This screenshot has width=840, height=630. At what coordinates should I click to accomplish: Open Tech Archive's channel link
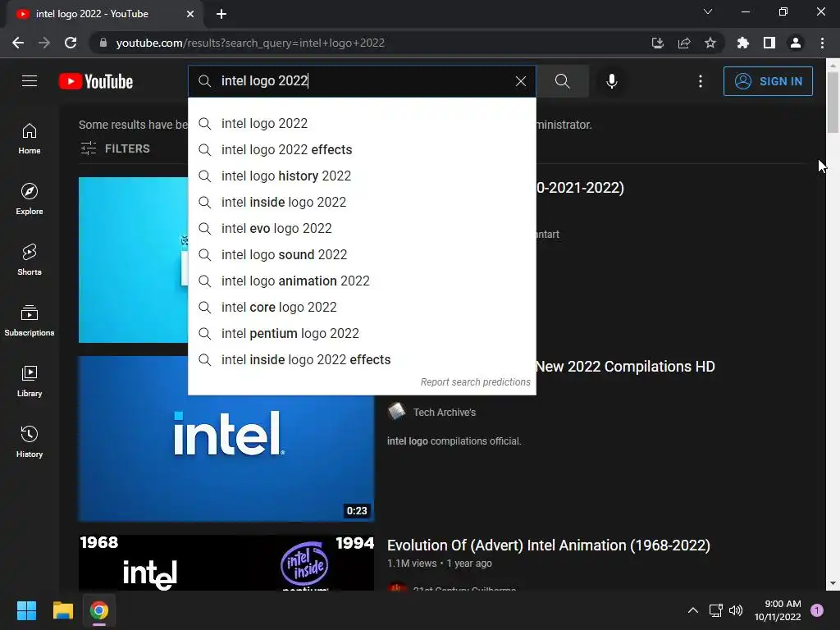(444, 412)
